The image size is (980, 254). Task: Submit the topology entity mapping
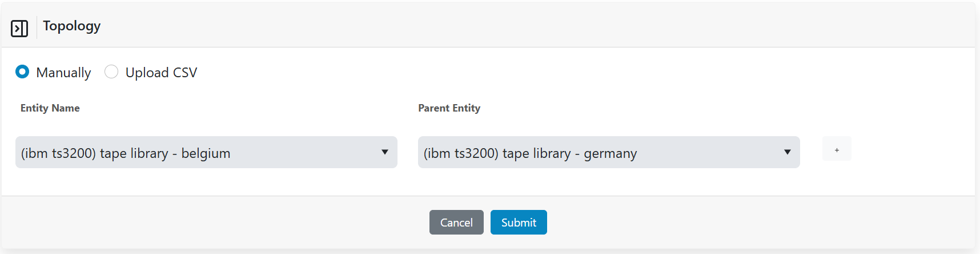[x=518, y=222]
